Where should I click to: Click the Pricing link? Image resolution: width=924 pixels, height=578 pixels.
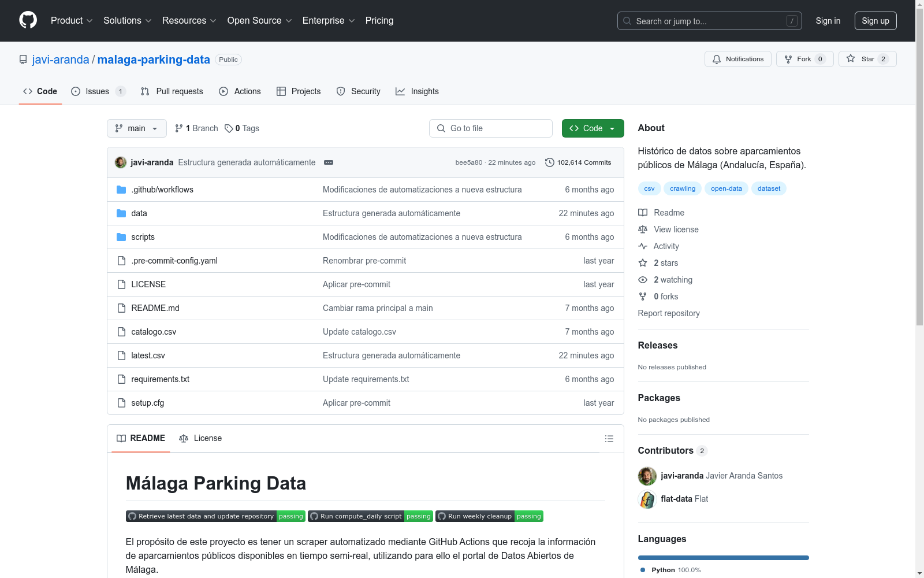click(x=379, y=20)
